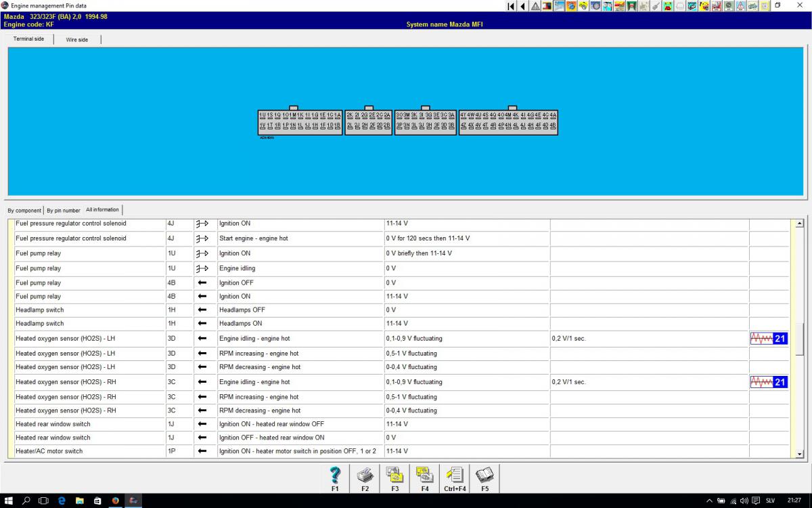This screenshot has height=508, width=812.
Task: Open Windows Start menu
Action: point(9,501)
